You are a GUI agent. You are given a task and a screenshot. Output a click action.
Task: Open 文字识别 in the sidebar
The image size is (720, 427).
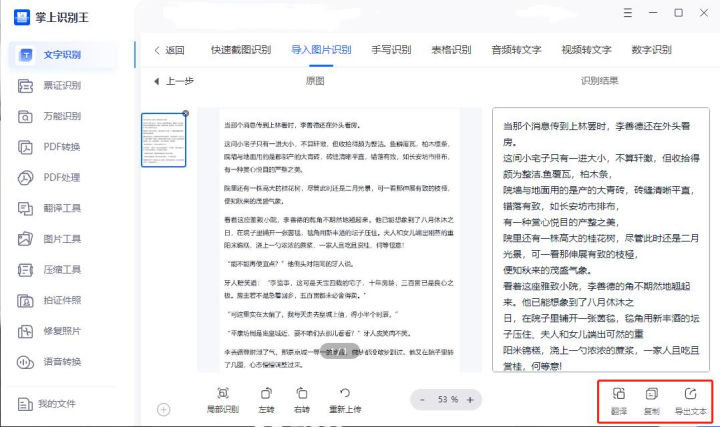click(x=62, y=55)
